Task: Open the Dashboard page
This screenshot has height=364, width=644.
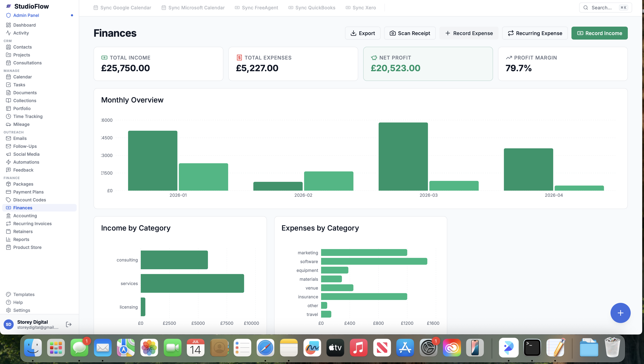Action: click(24, 25)
